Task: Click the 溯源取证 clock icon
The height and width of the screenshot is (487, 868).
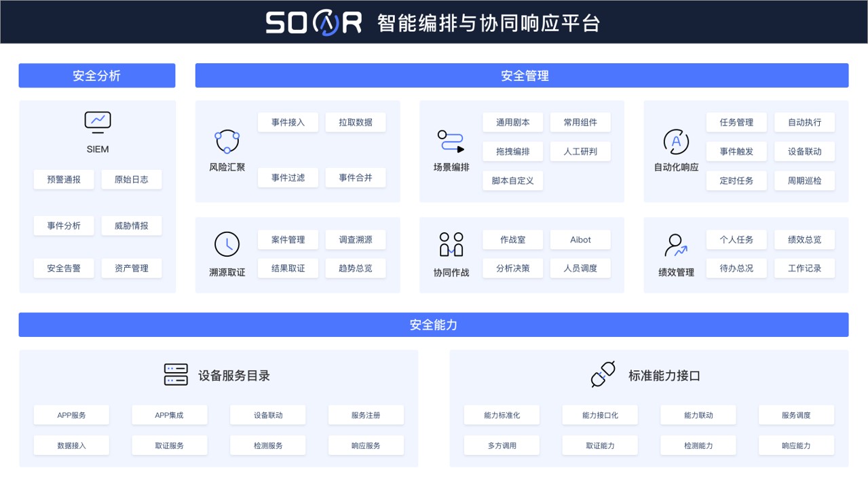Action: pos(227,244)
